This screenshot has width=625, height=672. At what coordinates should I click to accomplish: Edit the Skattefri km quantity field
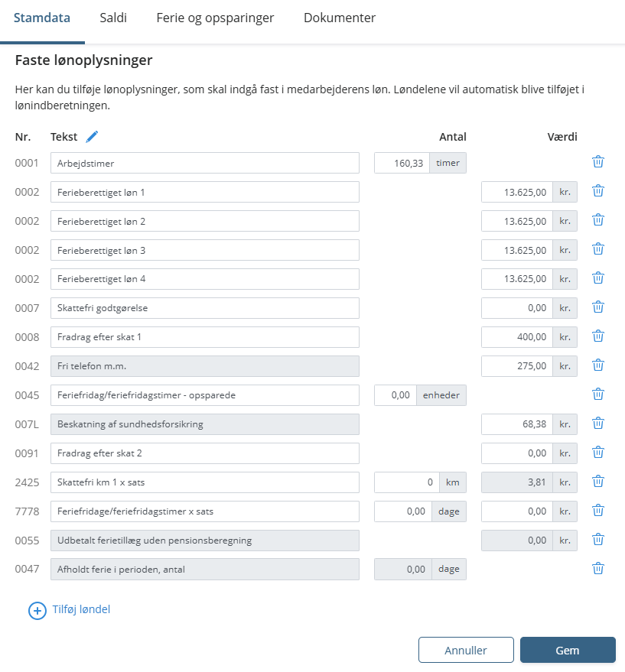407,482
